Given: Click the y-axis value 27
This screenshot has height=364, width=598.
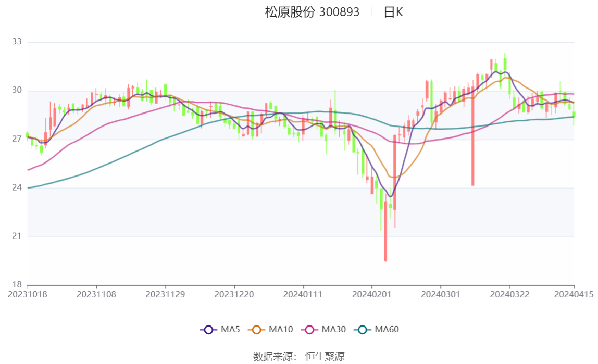Looking at the screenshot, I should 17,139.
